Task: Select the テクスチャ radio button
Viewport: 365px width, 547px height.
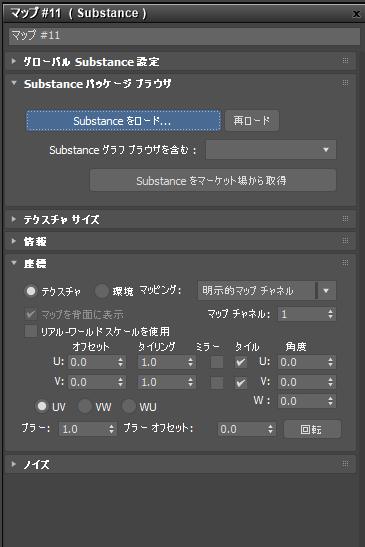Action: (x=31, y=291)
